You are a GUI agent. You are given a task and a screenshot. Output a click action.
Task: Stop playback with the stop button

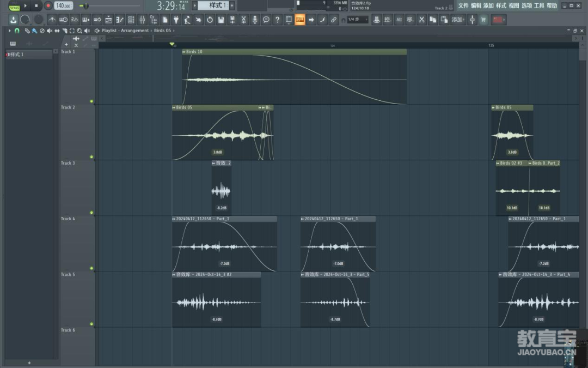pyautogui.click(x=36, y=5)
